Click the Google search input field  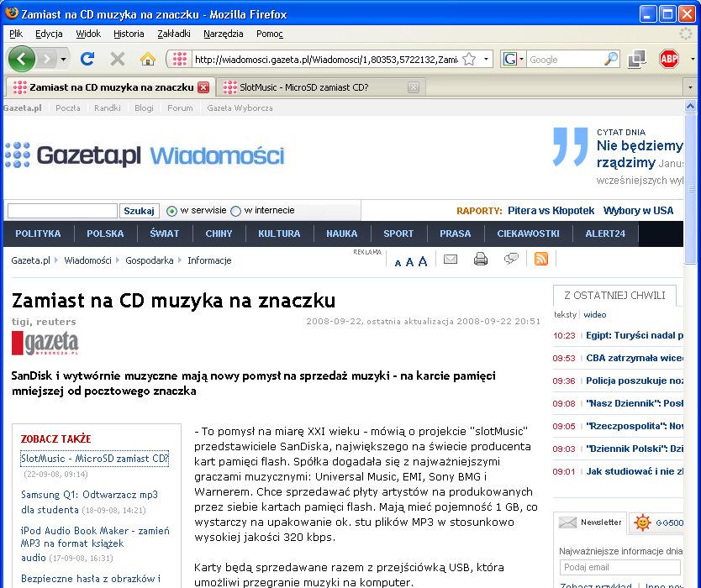[x=565, y=60]
